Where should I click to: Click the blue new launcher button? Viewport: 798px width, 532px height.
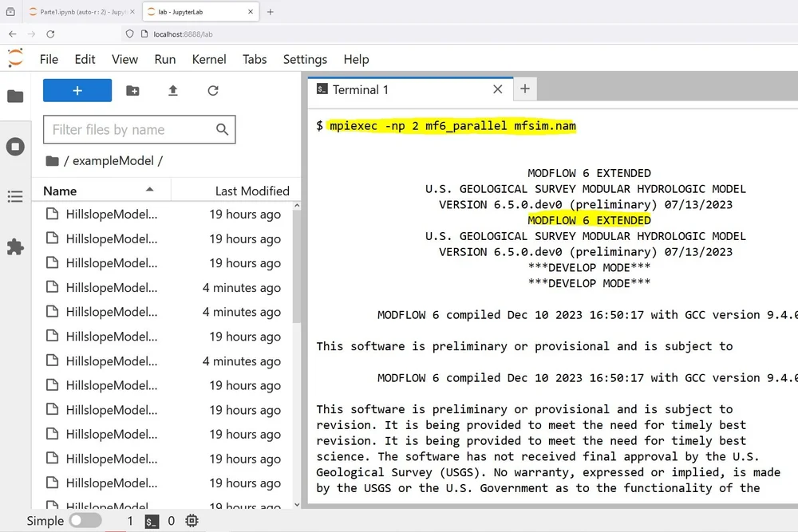coord(77,90)
